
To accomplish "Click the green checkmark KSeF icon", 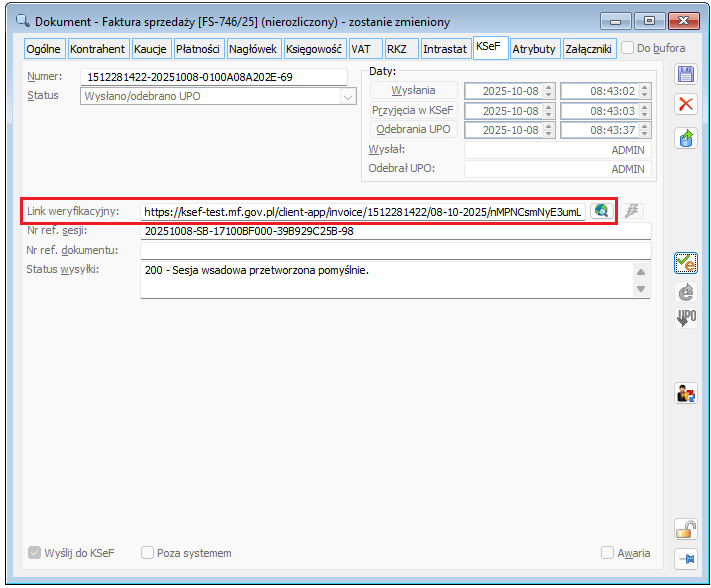I will 686,263.
